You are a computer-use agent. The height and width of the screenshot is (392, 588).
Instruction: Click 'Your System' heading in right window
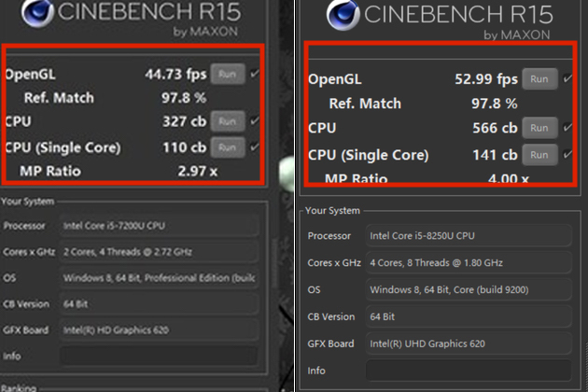[332, 211]
